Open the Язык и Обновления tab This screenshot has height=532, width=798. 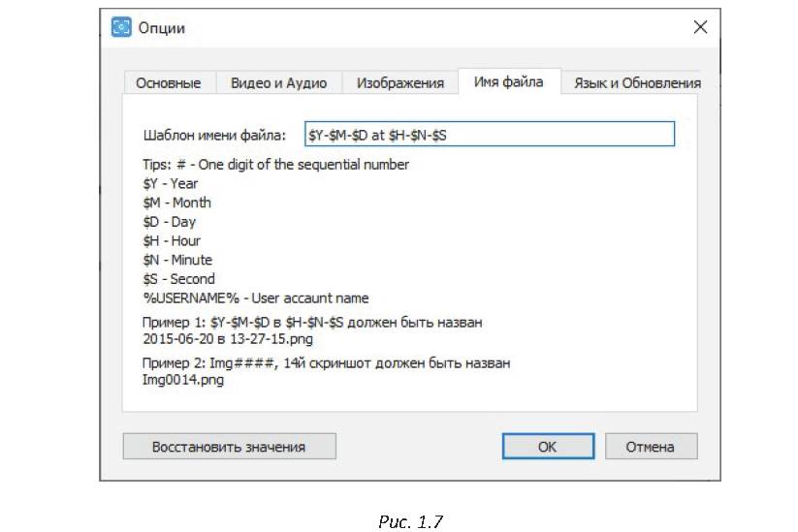(636, 83)
